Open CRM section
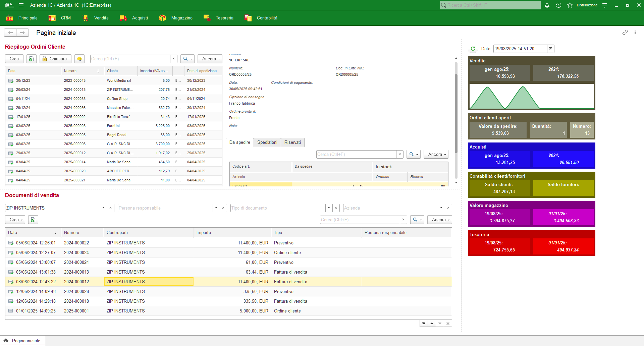The height and width of the screenshot is (346, 644). (60, 18)
